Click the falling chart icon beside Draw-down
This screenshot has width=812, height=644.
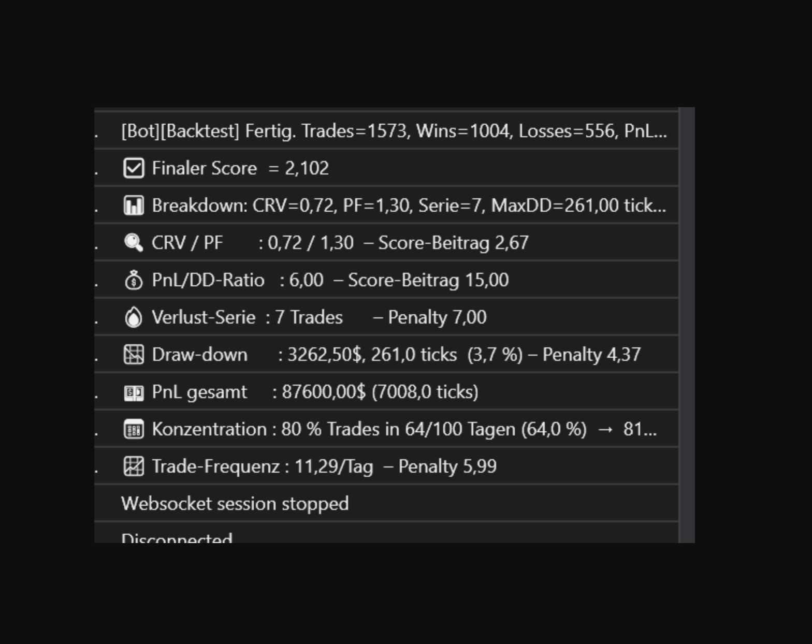134,355
